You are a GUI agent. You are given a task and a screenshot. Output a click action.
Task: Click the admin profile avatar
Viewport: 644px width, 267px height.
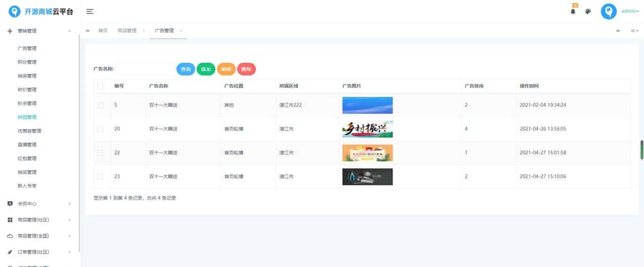point(608,12)
